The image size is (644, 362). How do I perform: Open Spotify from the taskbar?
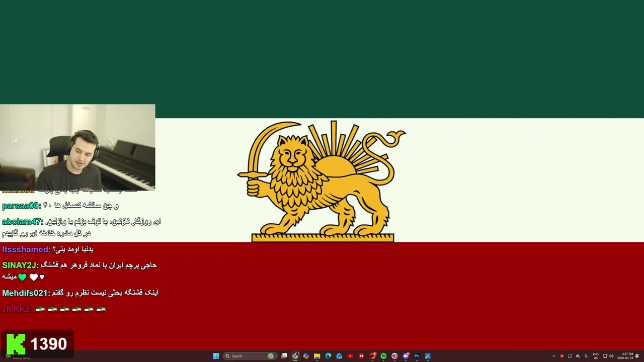tap(383, 356)
